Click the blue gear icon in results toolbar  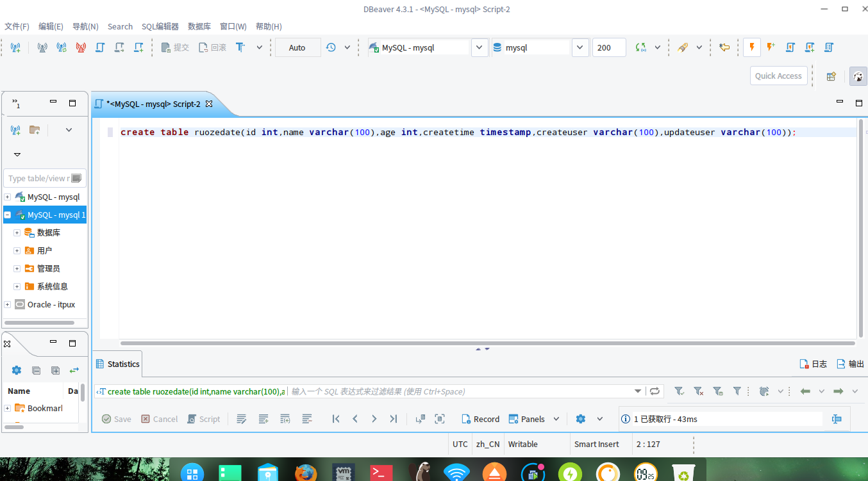(x=581, y=419)
